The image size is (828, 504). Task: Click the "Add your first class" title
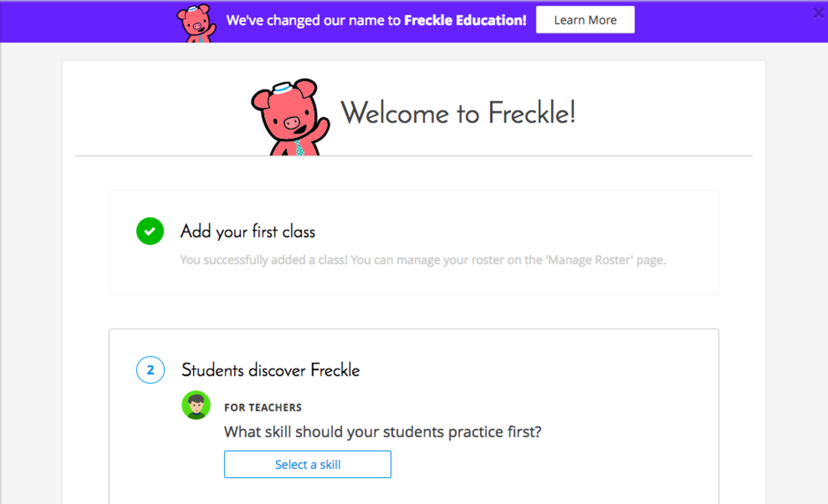(x=247, y=232)
